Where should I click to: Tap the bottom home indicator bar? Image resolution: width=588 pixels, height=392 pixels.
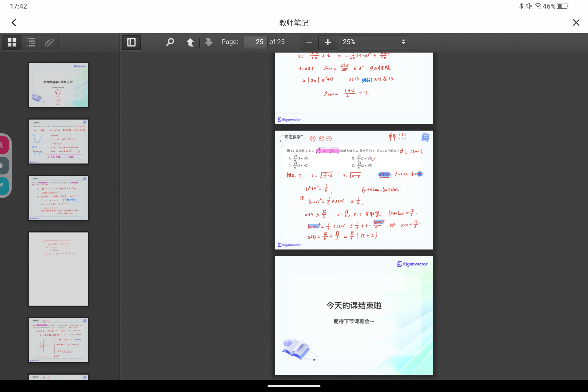(x=294, y=386)
